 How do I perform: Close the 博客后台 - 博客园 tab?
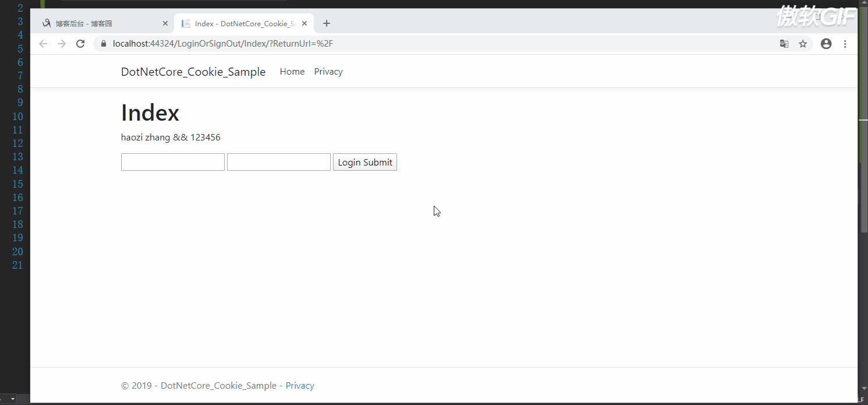pyautogui.click(x=165, y=23)
